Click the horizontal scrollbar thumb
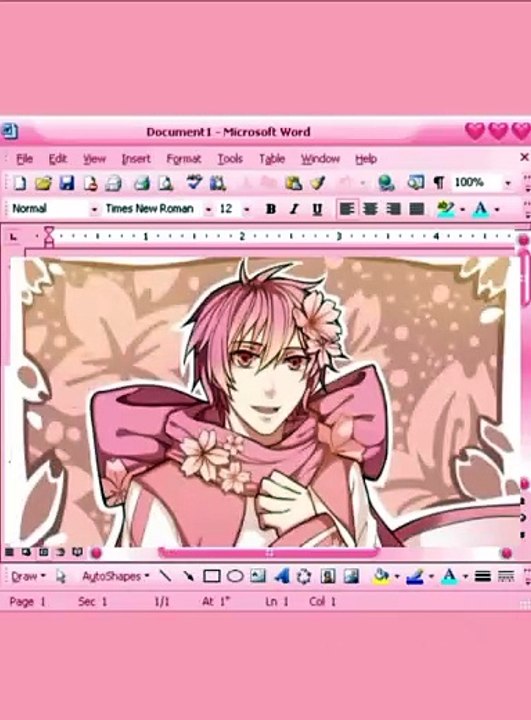The height and width of the screenshot is (720, 531). click(269, 553)
